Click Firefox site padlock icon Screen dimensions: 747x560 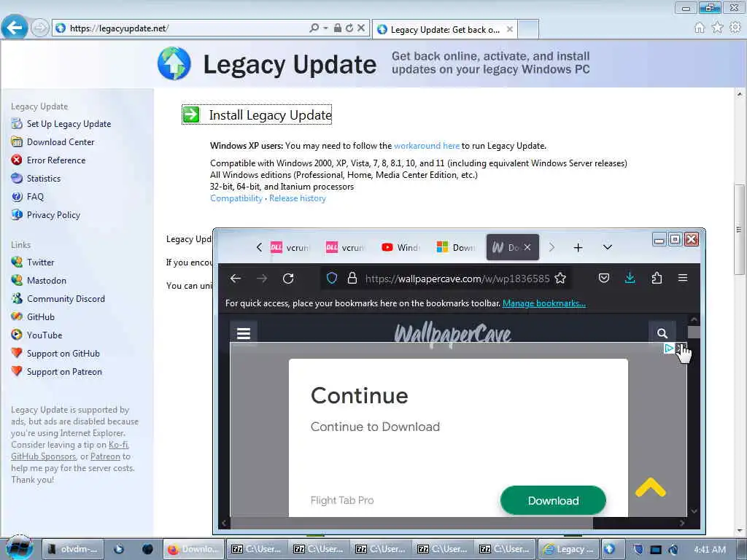click(352, 278)
